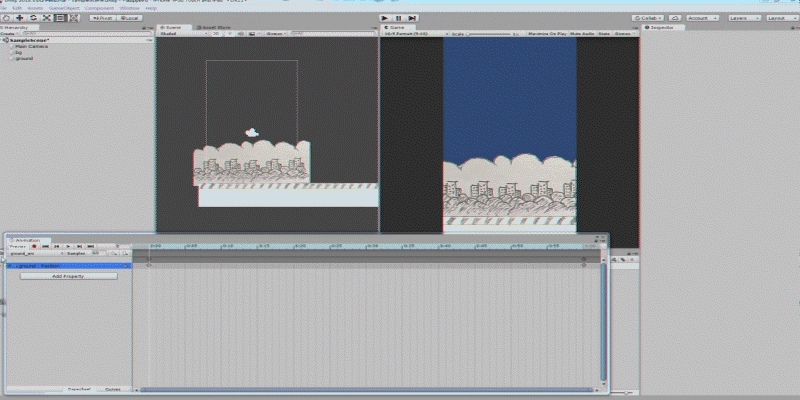Open the Window menu
Screen dimensions: 800x400
pos(130,9)
